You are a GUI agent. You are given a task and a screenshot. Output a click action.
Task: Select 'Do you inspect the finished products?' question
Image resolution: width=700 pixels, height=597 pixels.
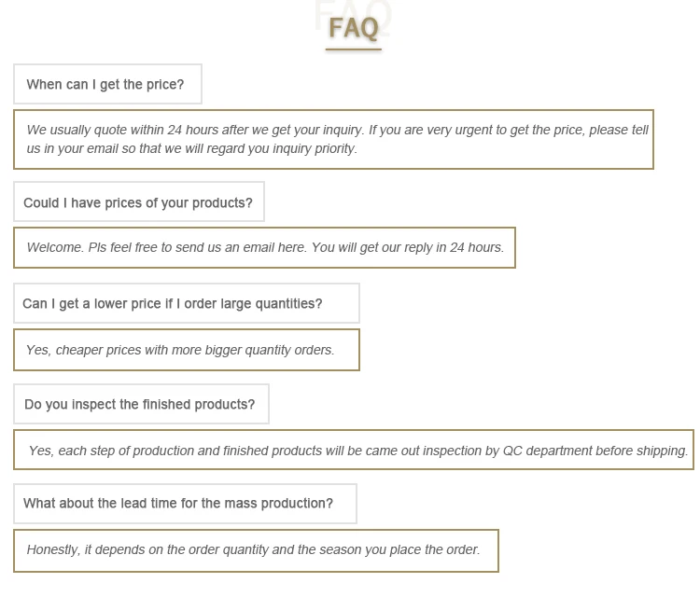141,404
